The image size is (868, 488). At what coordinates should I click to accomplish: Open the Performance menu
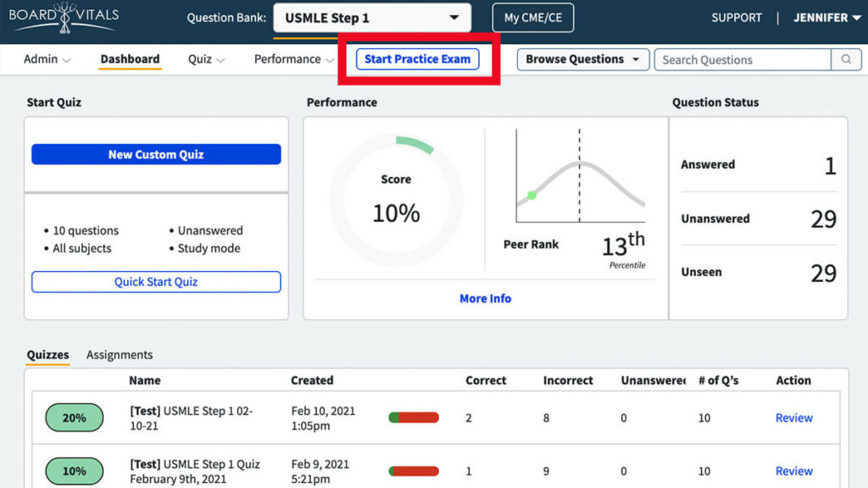293,59
